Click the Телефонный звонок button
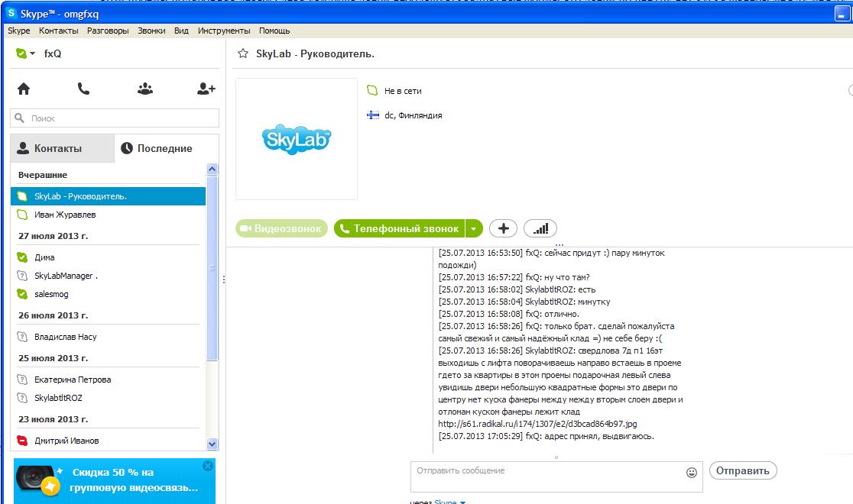Viewport: 853px width, 504px height. pyautogui.click(x=399, y=228)
